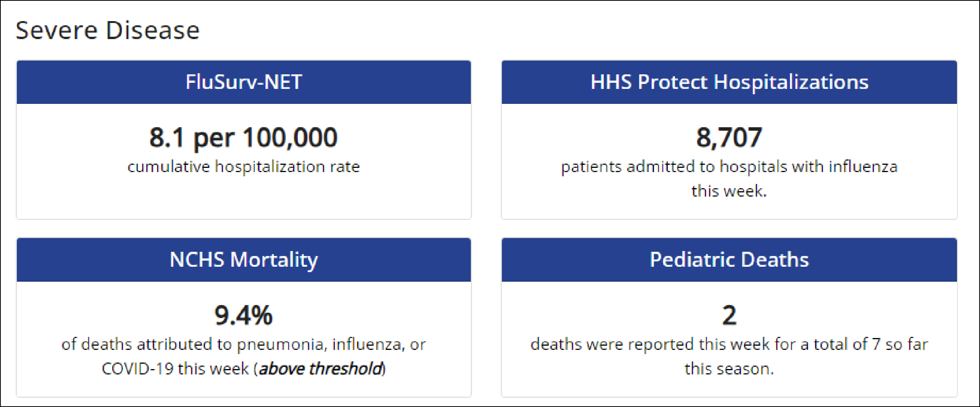Click the NCHS Mortality card header
This screenshot has height=407, width=980.
click(x=244, y=260)
